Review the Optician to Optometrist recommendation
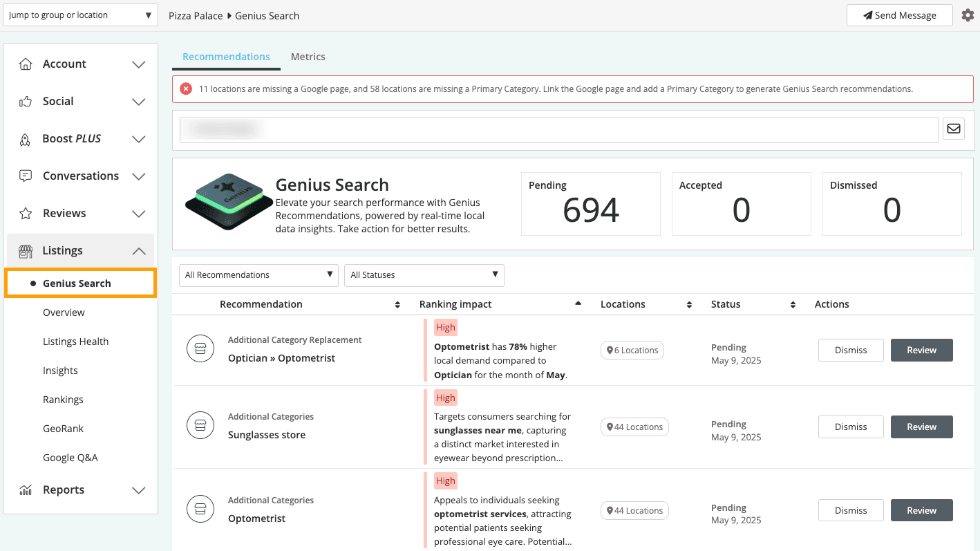This screenshot has height=551, width=980. tap(921, 350)
